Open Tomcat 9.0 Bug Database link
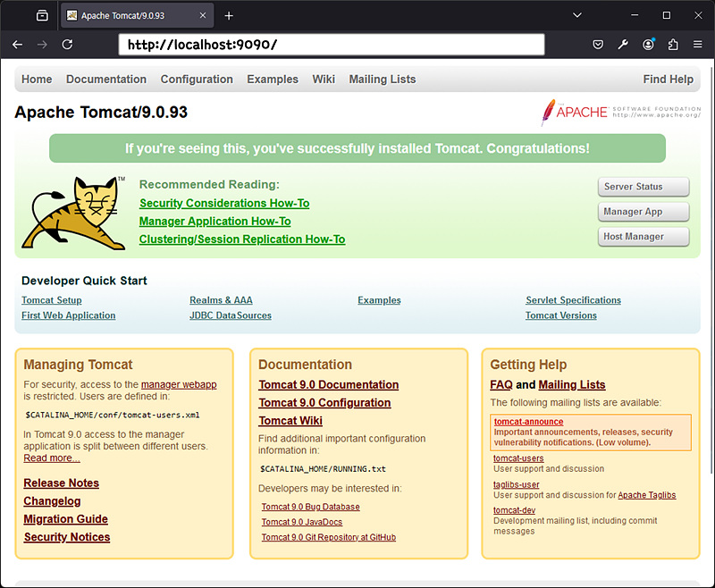 click(310, 507)
